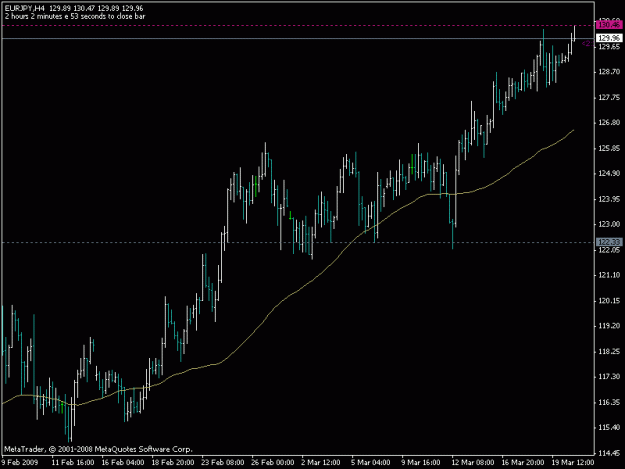This screenshot has width=625, height=469.
Task: Click the 124.90 price scale value
Action: 609,173
